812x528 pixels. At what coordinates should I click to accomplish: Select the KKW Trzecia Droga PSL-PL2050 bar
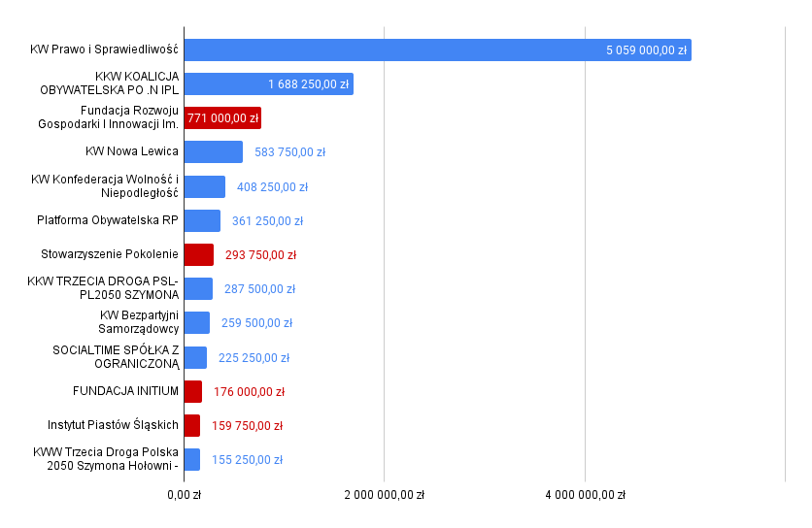pos(198,289)
